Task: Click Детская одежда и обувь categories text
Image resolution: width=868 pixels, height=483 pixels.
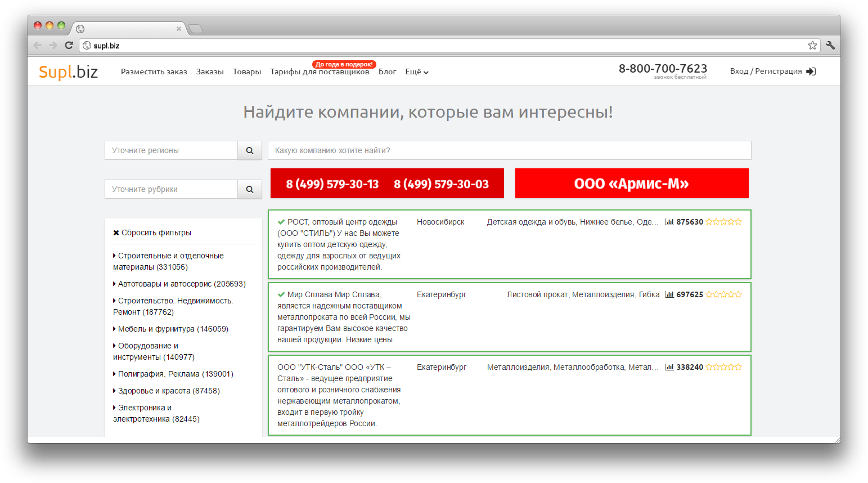Action: click(573, 222)
